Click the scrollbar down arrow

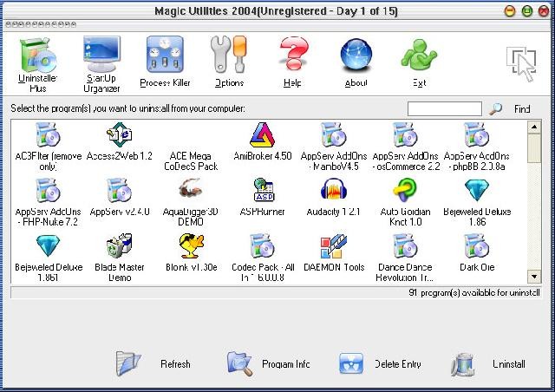coord(534,276)
